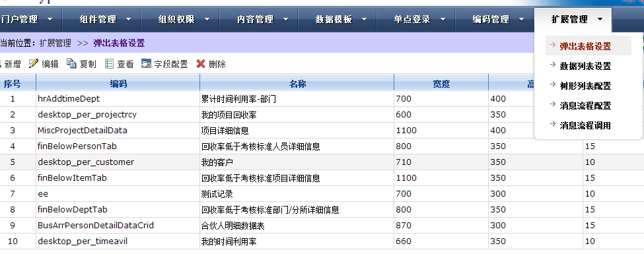This screenshot has height=254, width=644.
Task: Click the 合伙人明细数据表 name cell
Action: (x=297, y=225)
